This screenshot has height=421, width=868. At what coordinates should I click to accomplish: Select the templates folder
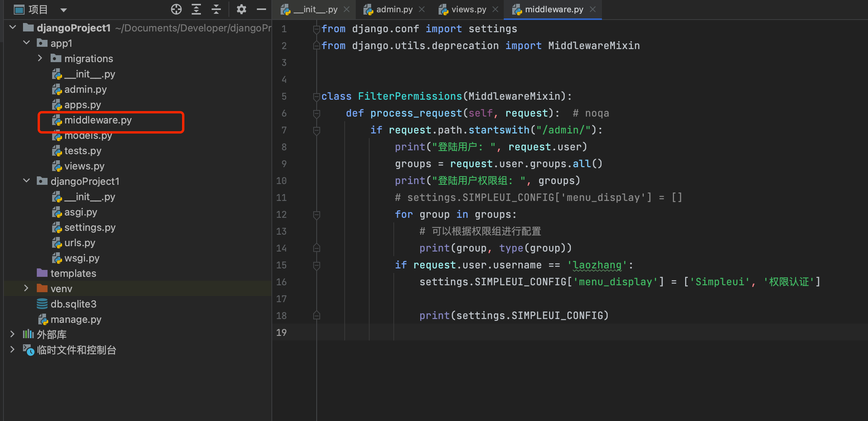click(x=73, y=273)
